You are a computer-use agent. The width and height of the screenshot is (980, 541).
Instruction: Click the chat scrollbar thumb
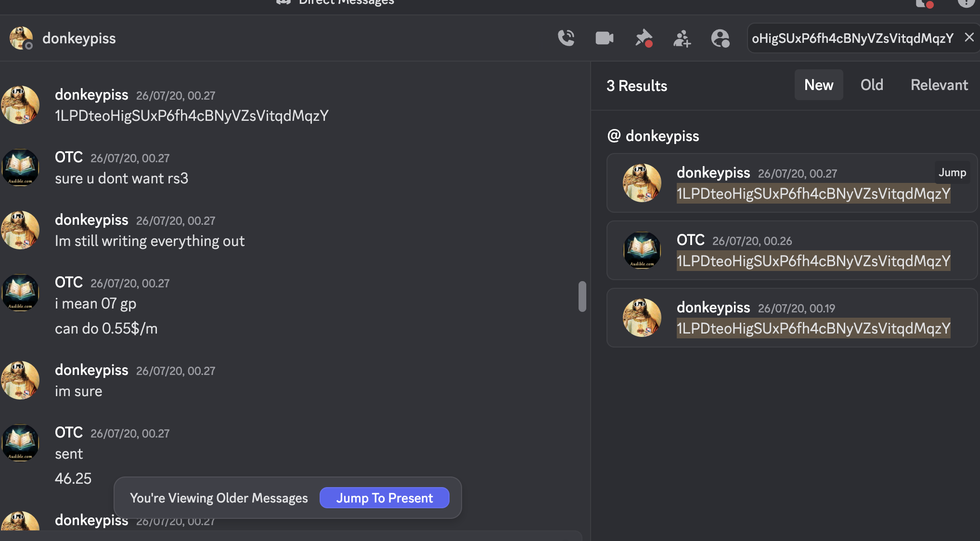(x=582, y=296)
